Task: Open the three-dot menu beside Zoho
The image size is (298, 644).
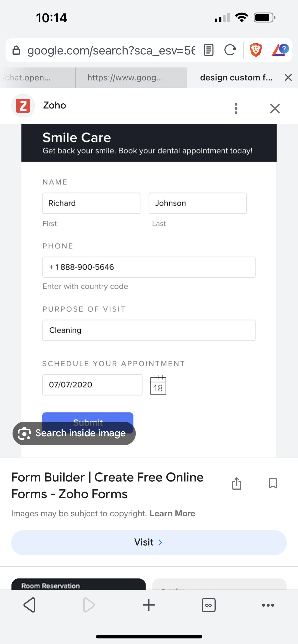Action: [236, 108]
